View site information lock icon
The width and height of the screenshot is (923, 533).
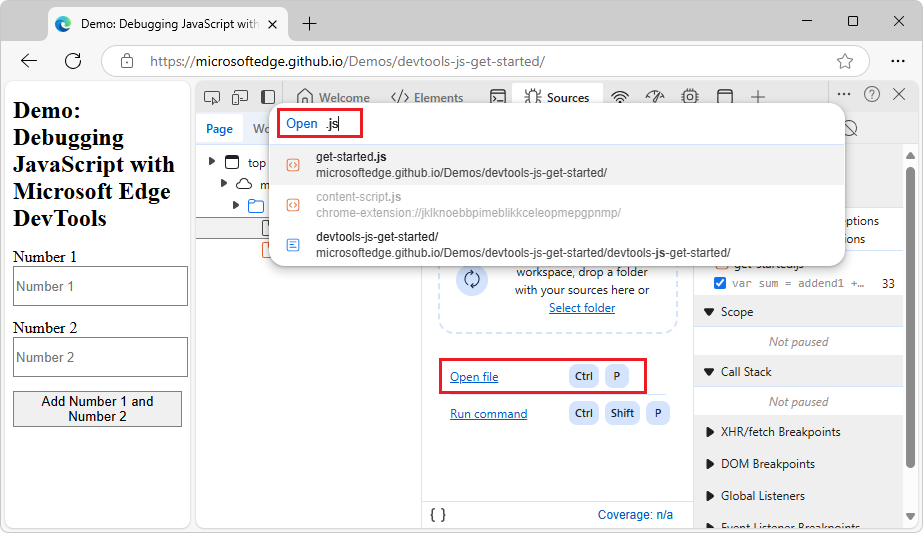127,61
